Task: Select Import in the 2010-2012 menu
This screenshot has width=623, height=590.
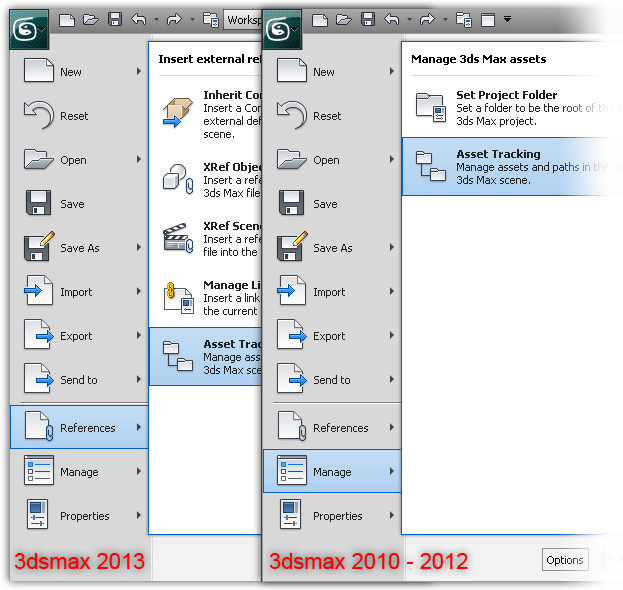Action: click(332, 292)
